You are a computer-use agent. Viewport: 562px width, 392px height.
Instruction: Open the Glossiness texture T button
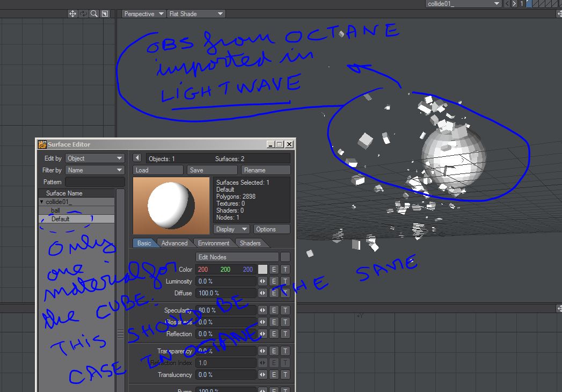tap(286, 322)
